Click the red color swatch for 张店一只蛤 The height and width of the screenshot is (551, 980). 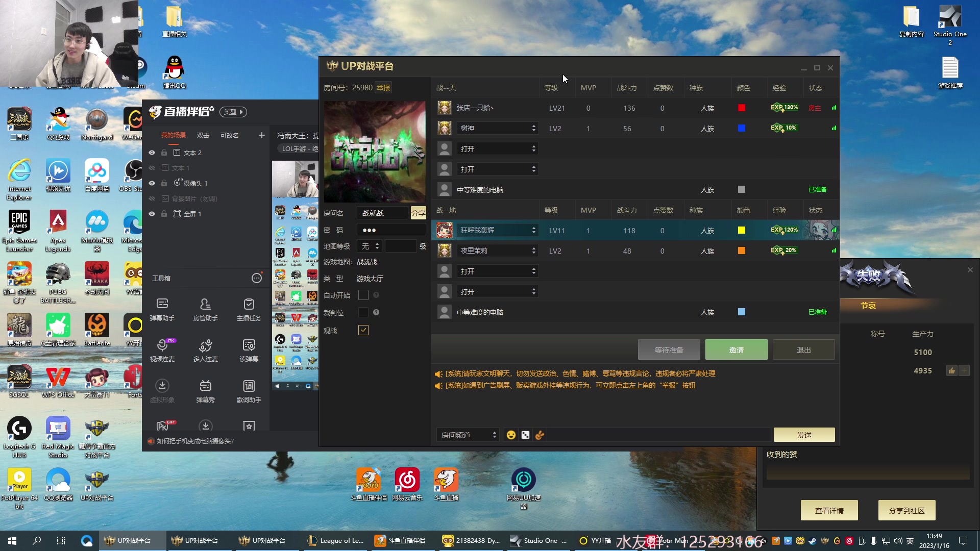click(742, 108)
